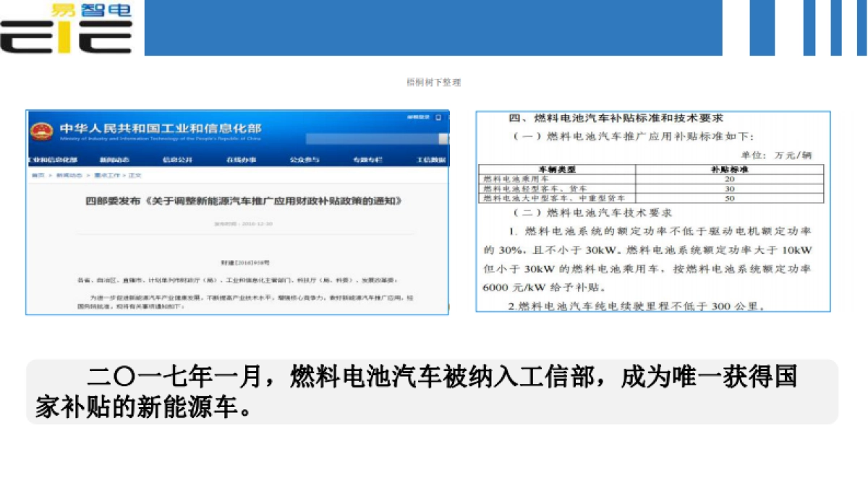Browse the 专题专栏 navigation menu
This screenshot has width=868, height=488.
tap(367, 159)
